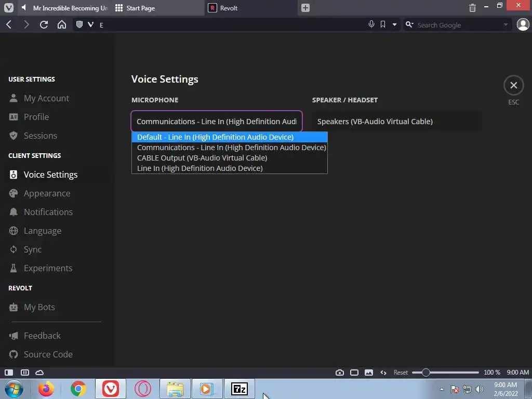Bookmark this page
The image size is (532, 399).
(x=383, y=24)
